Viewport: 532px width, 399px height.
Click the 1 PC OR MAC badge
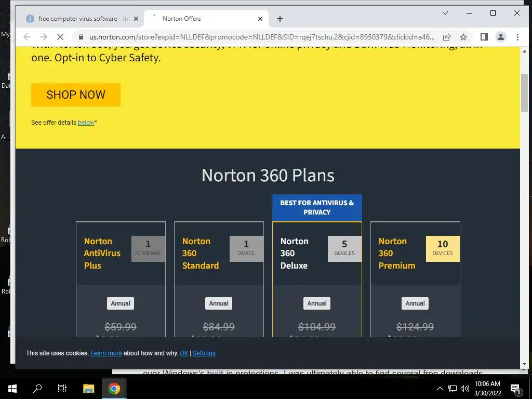coord(148,249)
